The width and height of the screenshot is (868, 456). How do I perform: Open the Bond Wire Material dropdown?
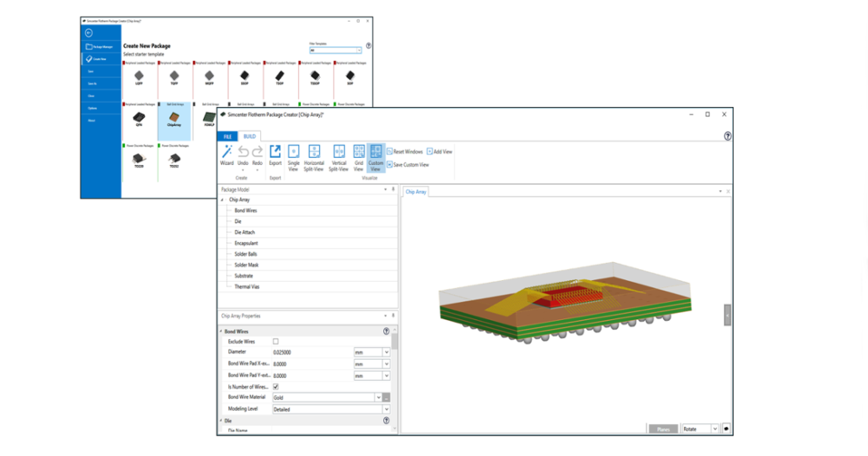pyautogui.click(x=378, y=397)
